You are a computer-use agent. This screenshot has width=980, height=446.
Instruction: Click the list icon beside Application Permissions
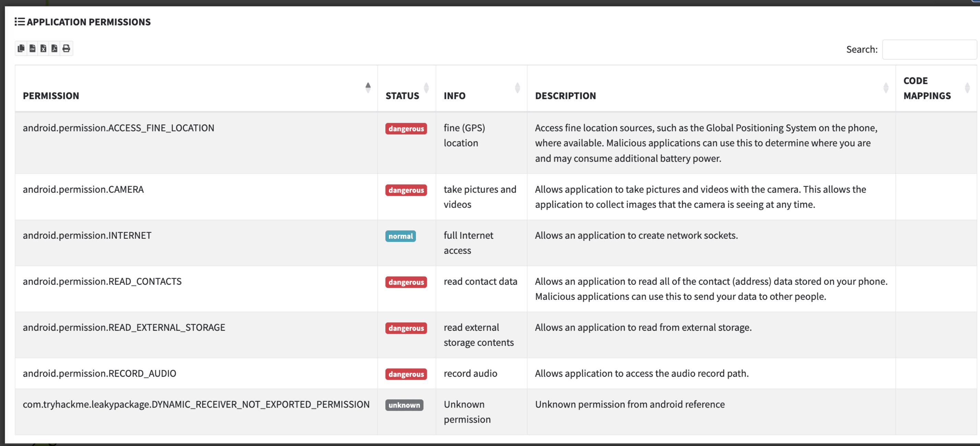(x=20, y=22)
